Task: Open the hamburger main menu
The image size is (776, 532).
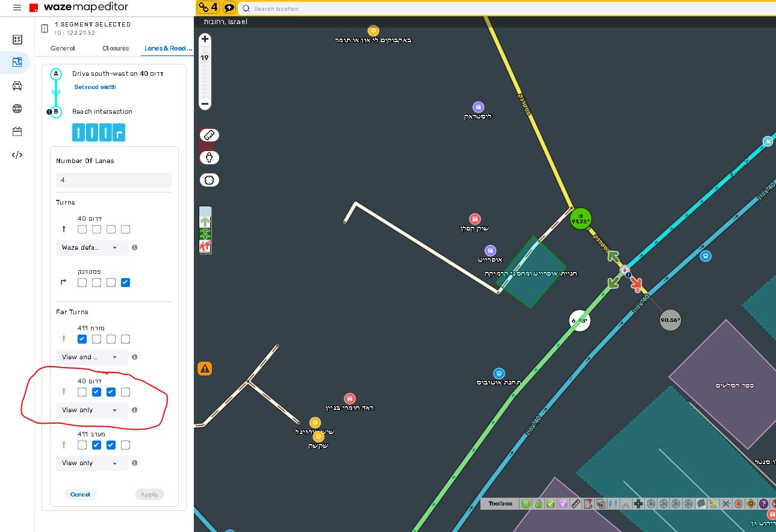Action: coord(17,8)
